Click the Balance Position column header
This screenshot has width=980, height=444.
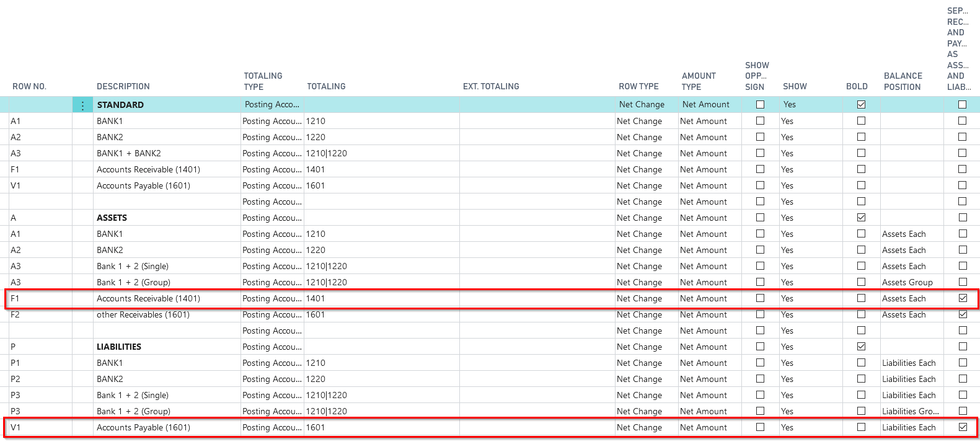point(903,81)
